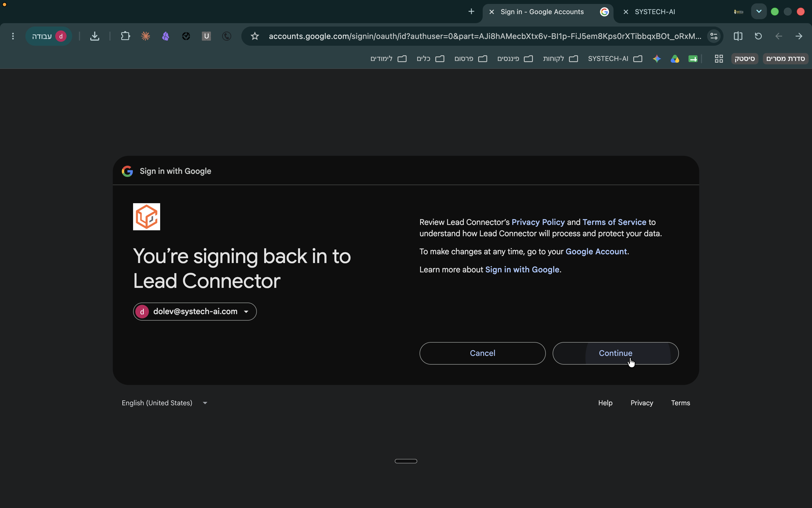
Task: Open the לקוחות bookmarks folder
Action: 560,59
